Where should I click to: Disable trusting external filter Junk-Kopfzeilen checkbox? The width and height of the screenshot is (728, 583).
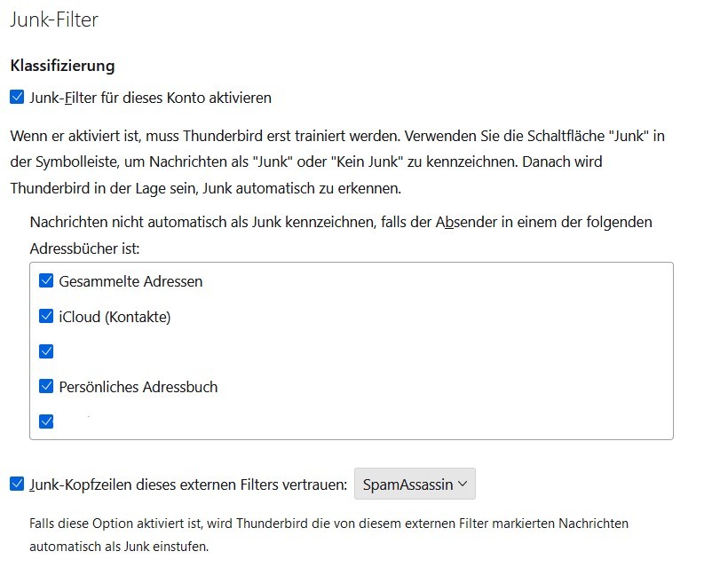(x=17, y=484)
